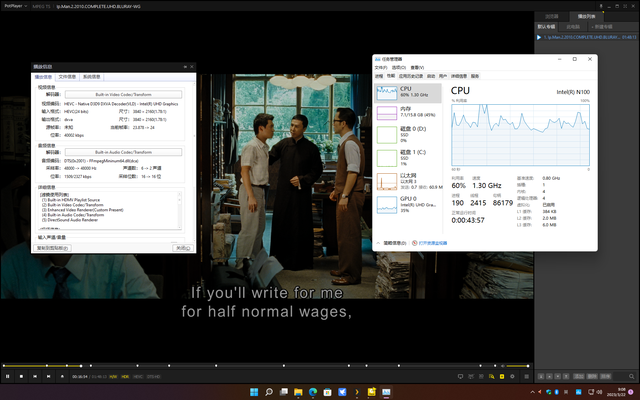Viewport: 640px width, 400px height.
Task: Open Resource Monitor link
Action: (430, 243)
